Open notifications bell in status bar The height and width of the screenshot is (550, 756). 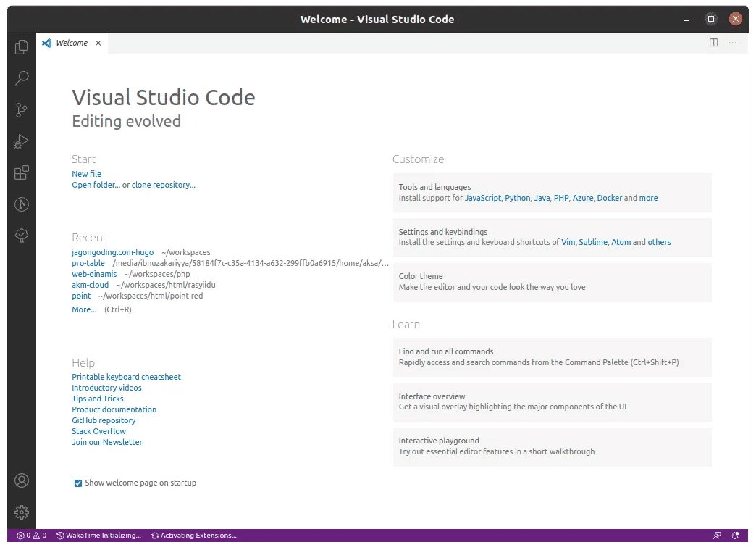[735, 535]
